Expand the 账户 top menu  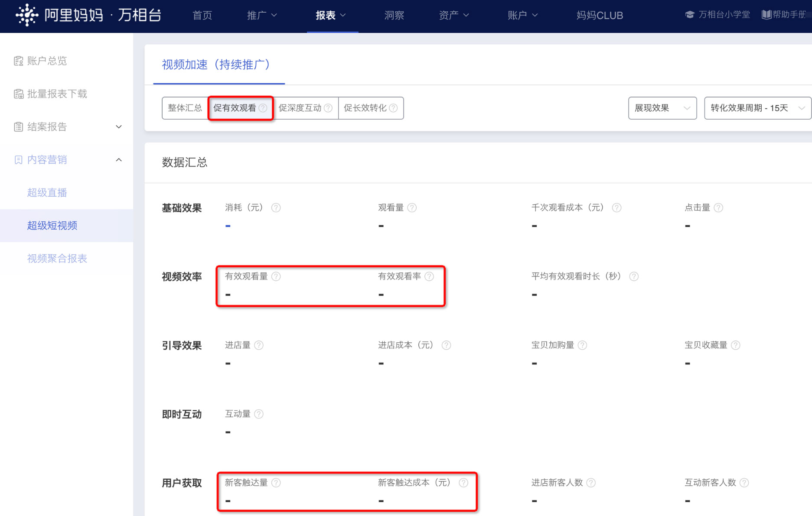522,16
